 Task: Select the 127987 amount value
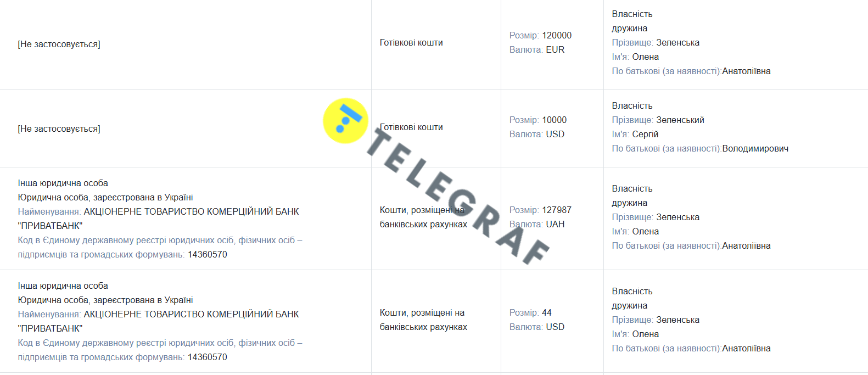[556, 210]
